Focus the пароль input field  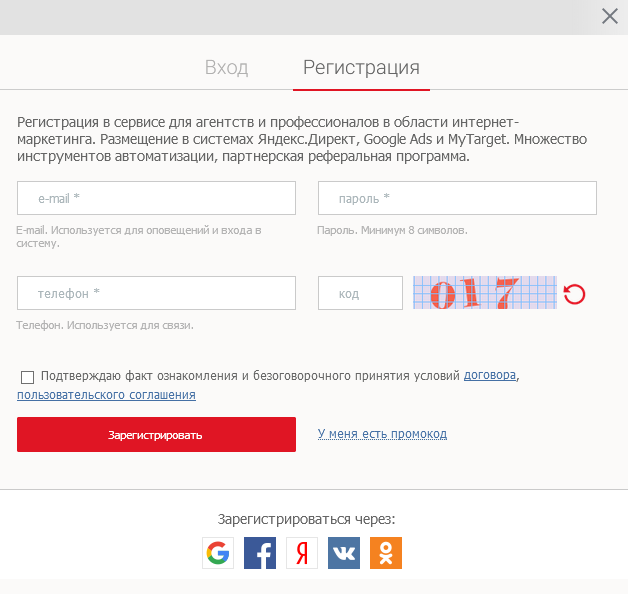pos(457,198)
